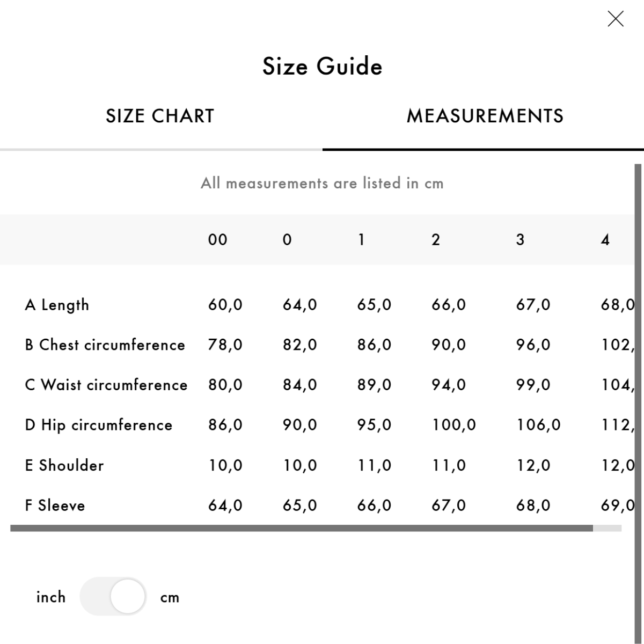
Task: Select the MEASUREMENTS tab
Action: tap(485, 116)
